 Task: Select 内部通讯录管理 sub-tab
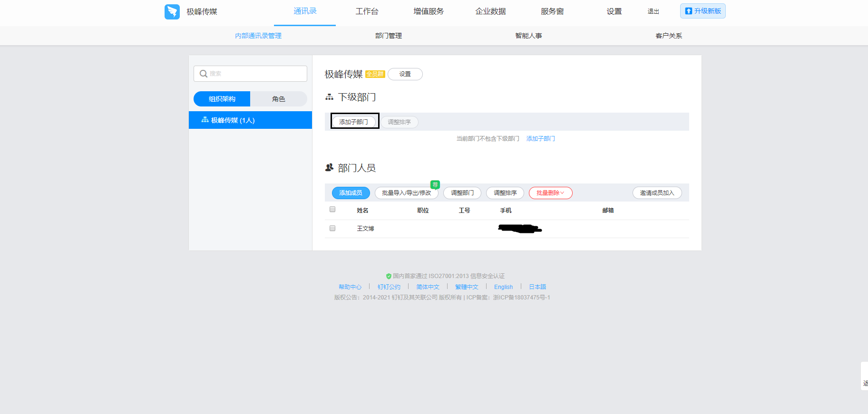(x=258, y=36)
